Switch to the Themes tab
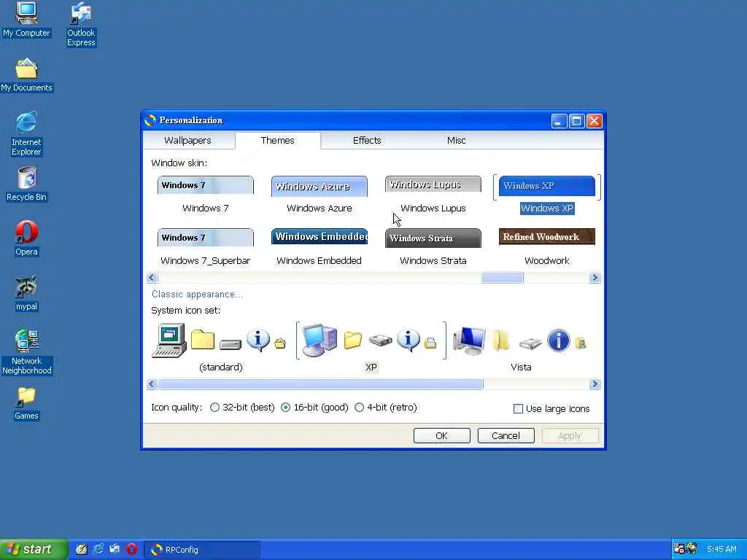This screenshot has height=560, width=747. (278, 141)
